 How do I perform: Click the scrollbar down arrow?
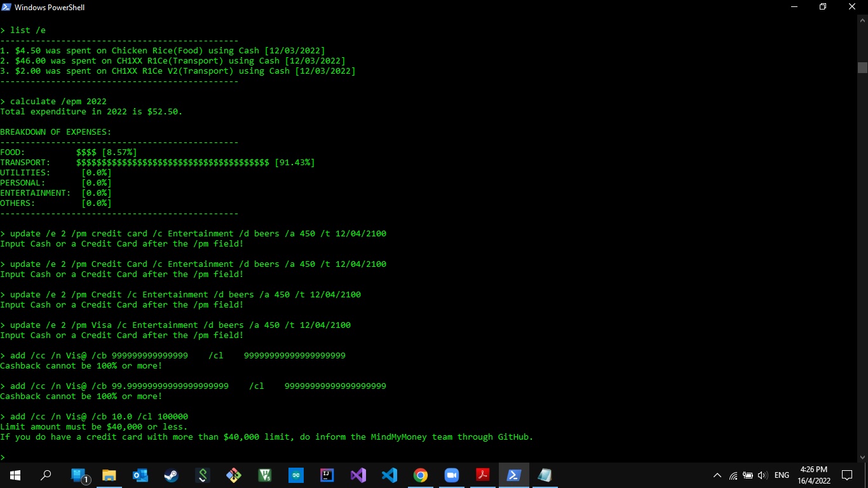862,457
